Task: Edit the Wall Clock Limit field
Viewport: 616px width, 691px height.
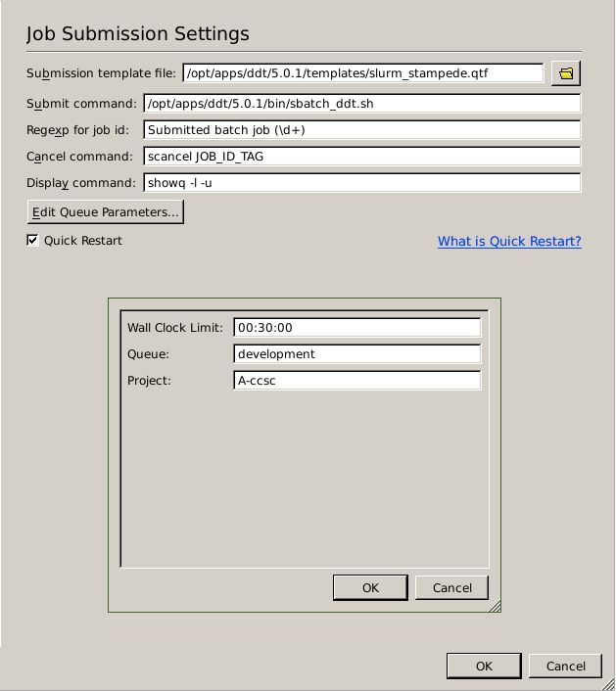Action: [357, 328]
